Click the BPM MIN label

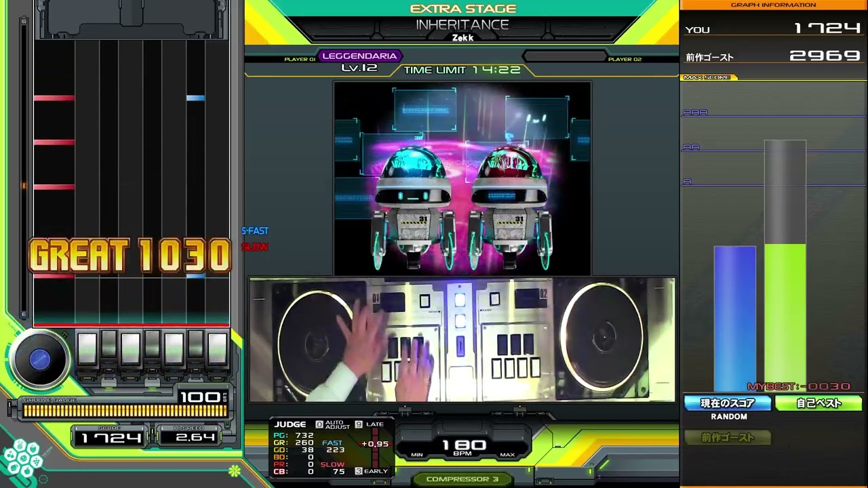click(x=417, y=455)
